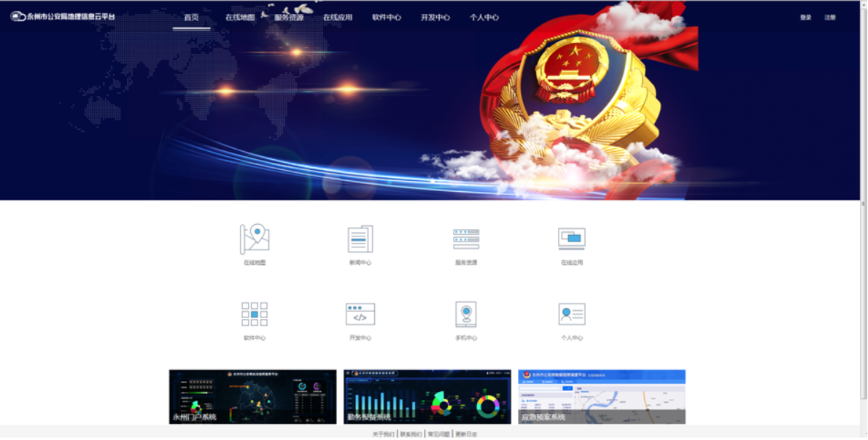Click the 手机中心 label under the phone icon
Viewport: 868px width, 440px height.
466,338
